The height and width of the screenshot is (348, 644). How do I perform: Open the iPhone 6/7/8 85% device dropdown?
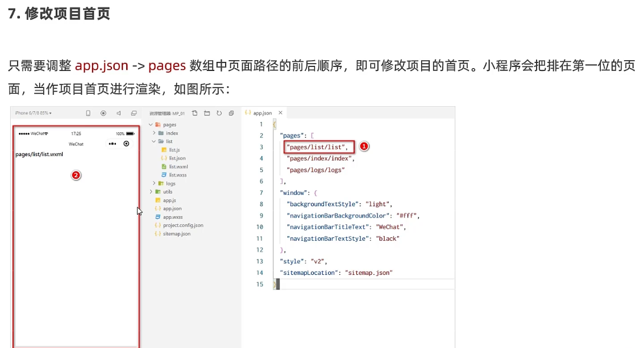pos(34,113)
